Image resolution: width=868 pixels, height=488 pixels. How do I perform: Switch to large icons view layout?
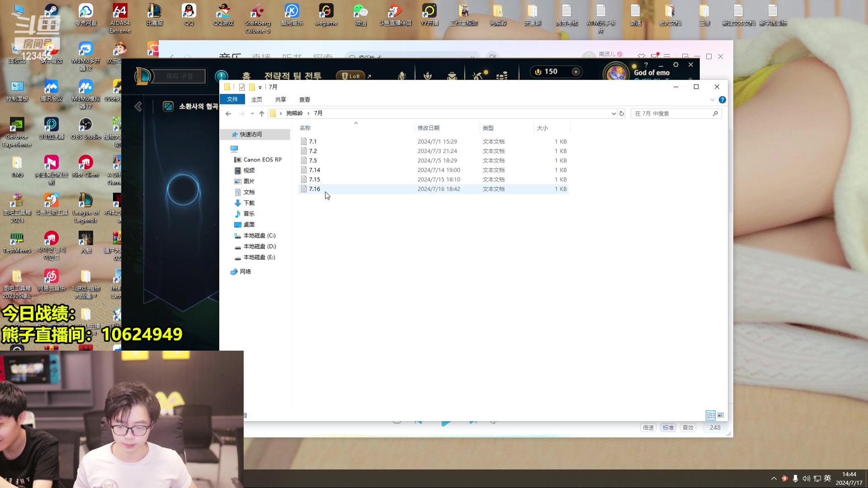[x=721, y=415]
